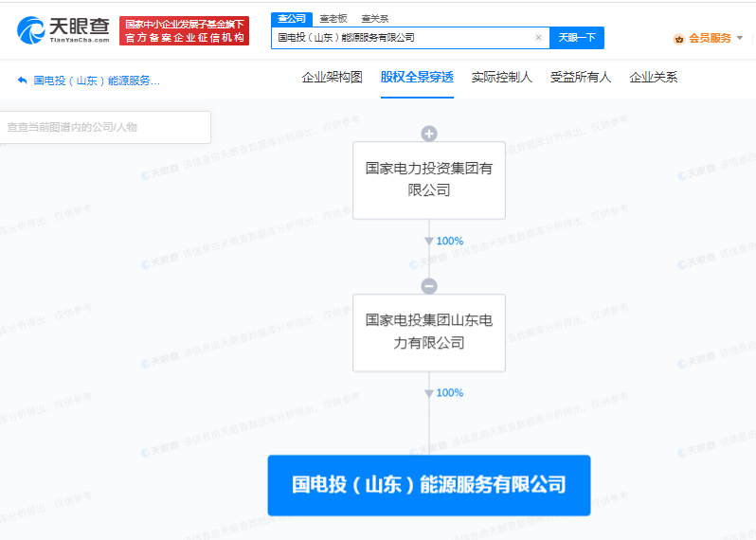The height and width of the screenshot is (540, 756).
Task: Open the 会员服务 dropdown arrow
Action: coord(740,38)
